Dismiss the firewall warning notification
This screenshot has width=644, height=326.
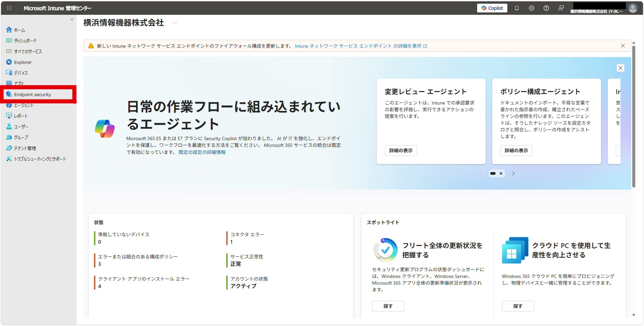(623, 46)
